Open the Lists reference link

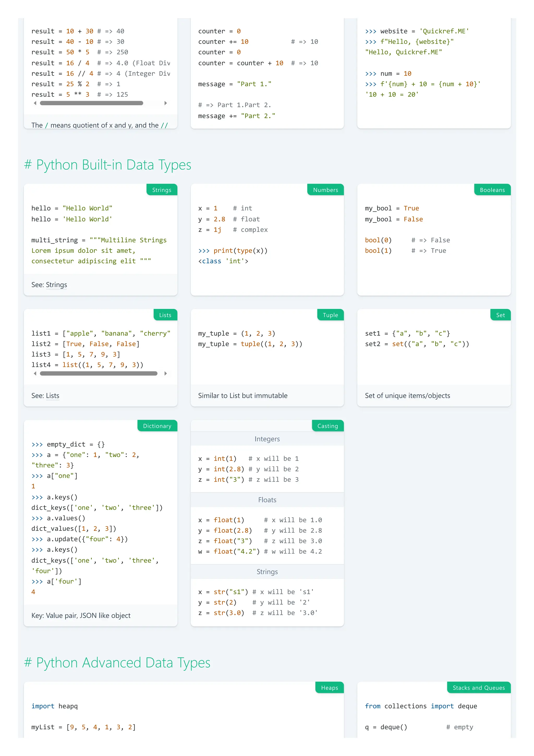(52, 396)
